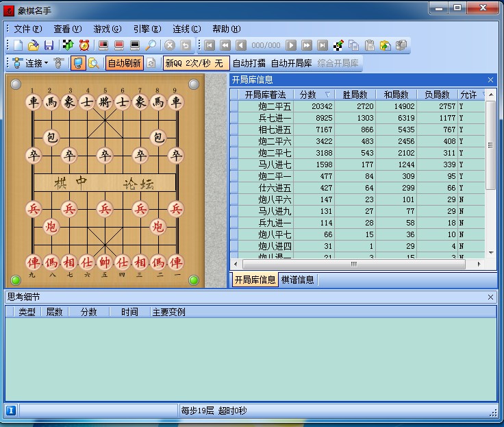The height and width of the screenshot is (427, 504).
Task: Open the 游戏(G) menu
Action: coord(108,29)
